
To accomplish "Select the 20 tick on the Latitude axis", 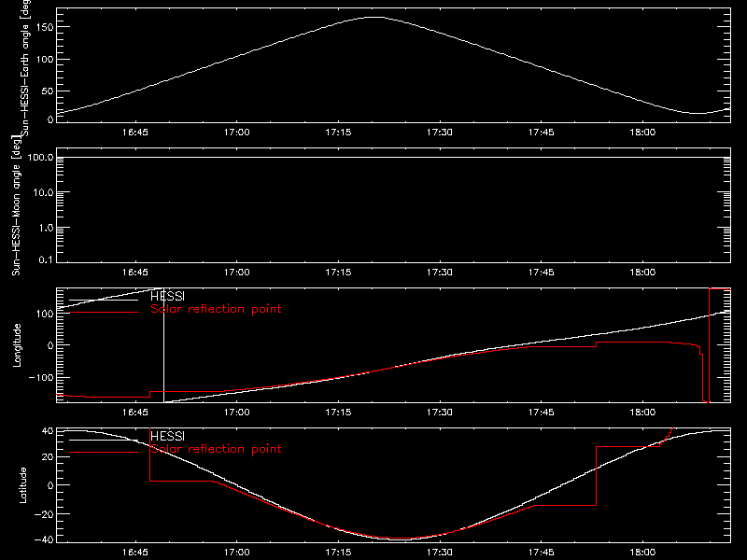I will [x=48, y=457].
